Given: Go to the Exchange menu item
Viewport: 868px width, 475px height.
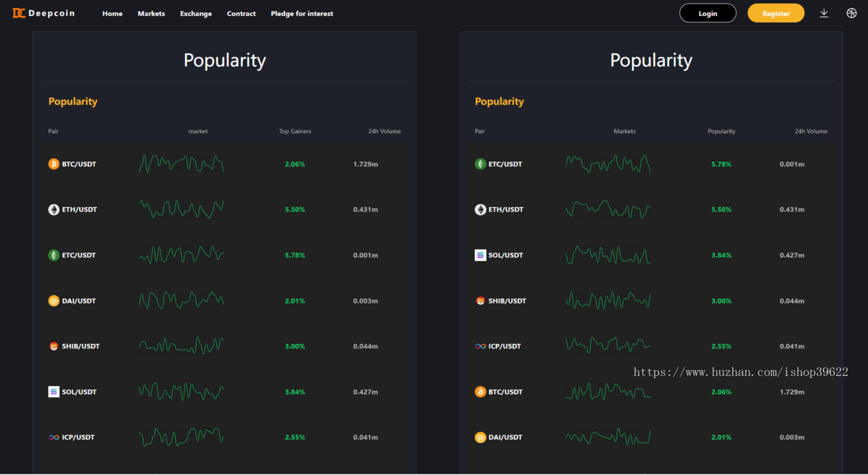Looking at the screenshot, I should [x=196, y=14].
